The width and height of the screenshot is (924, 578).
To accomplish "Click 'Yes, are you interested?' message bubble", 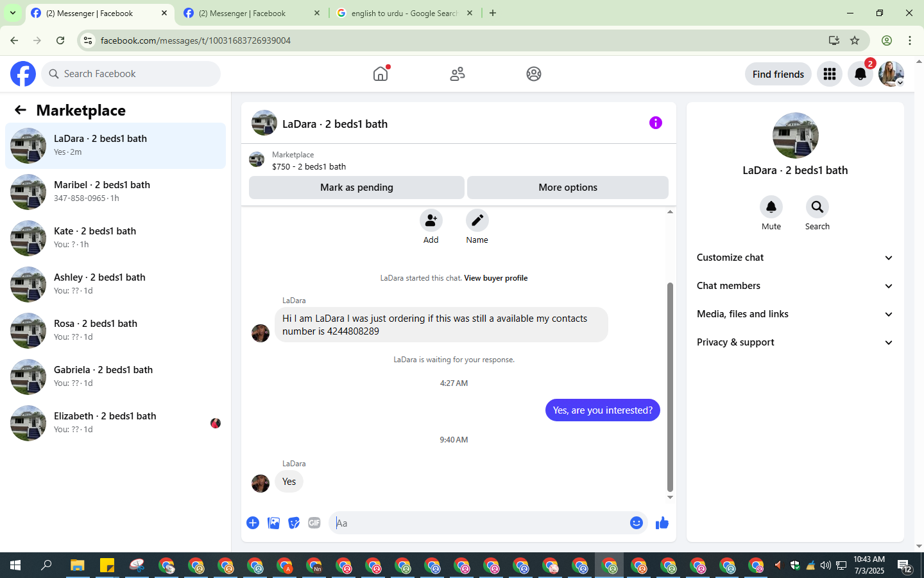I will (603, 410).
